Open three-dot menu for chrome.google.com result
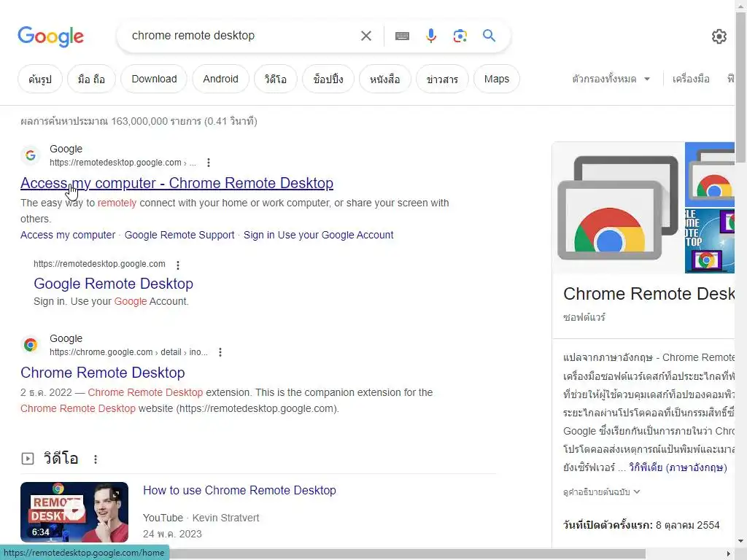Screen dimensions: 747x560 coord(220,352)
